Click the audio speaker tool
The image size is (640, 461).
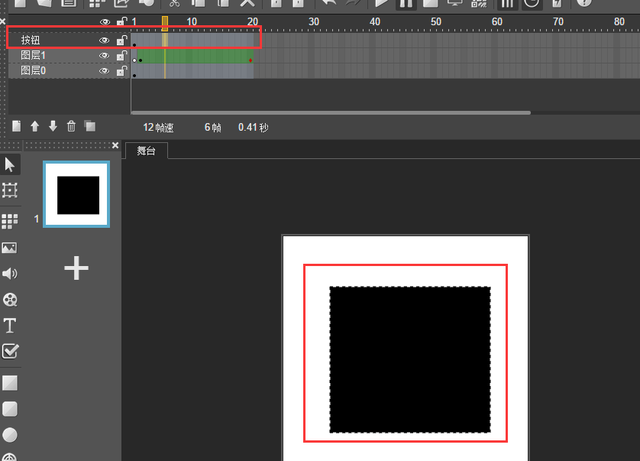[x=10, y=273]
